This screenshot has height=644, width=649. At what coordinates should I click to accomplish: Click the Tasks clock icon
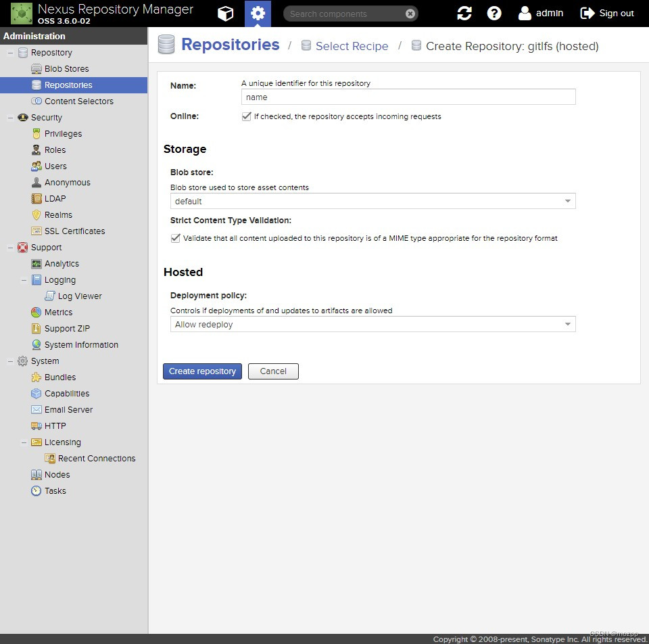pos(37,490)
